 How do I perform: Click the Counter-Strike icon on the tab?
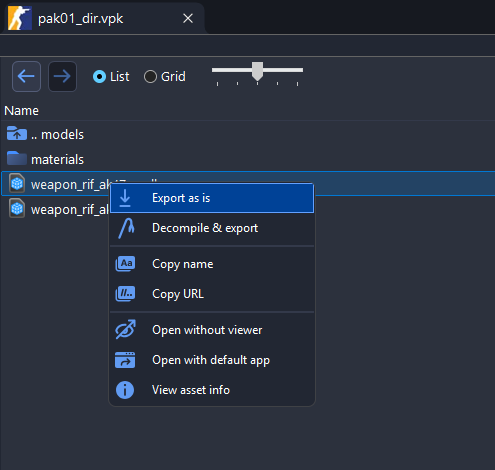coord(20,18)
